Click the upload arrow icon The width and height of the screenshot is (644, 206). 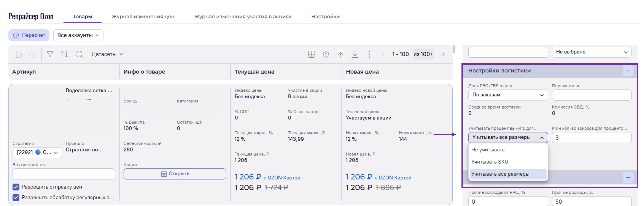(x=340, y=54)
